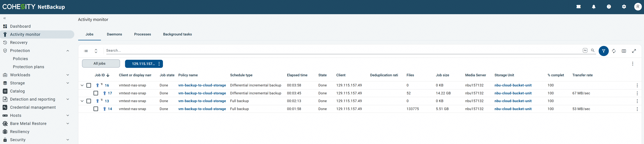Screen dimensions: 644x144
Task: Switch to the Background tasks tab
Action: pos(177,34)
